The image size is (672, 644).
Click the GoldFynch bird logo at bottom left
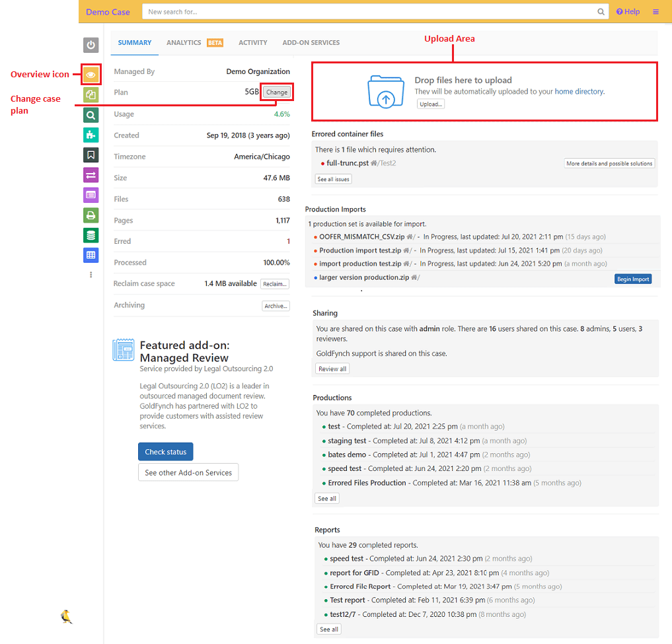pos(66,616)
